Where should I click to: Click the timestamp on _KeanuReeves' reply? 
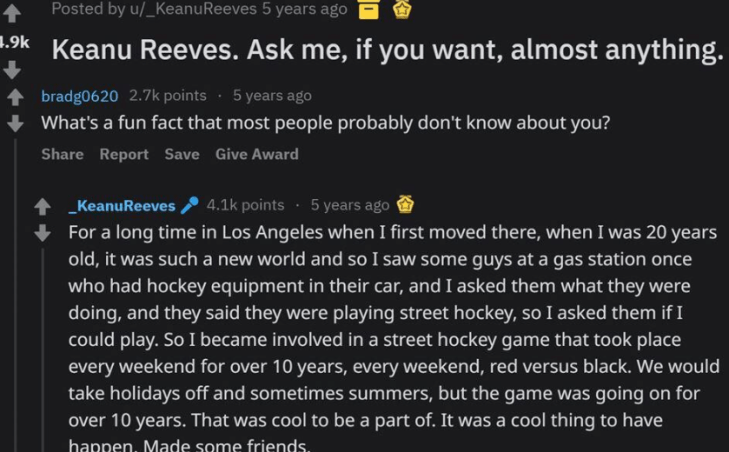[x=350, y=205]
